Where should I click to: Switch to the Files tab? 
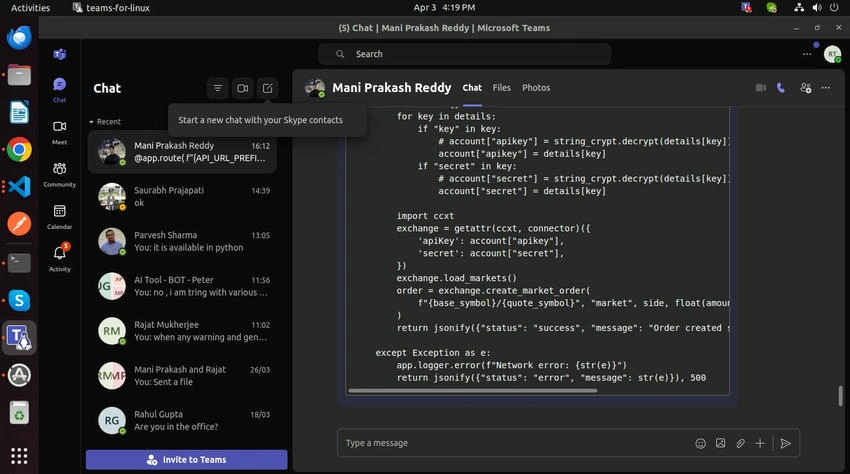click(x=501, y=87)
